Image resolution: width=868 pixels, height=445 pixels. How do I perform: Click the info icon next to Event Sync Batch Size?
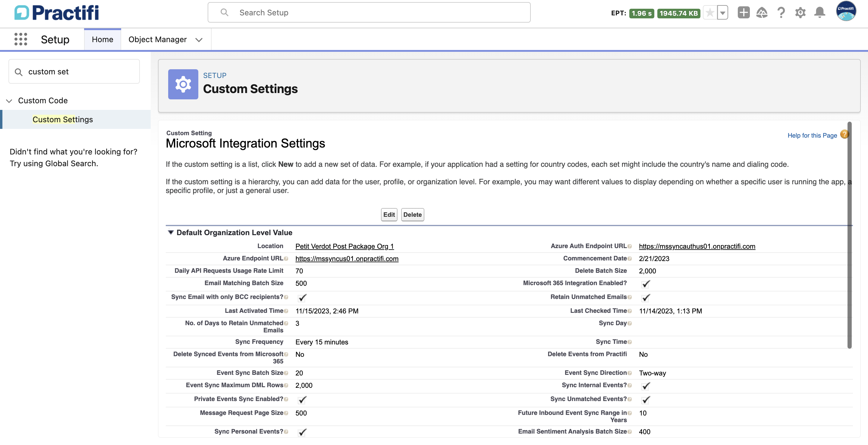(x=286, y=373)
